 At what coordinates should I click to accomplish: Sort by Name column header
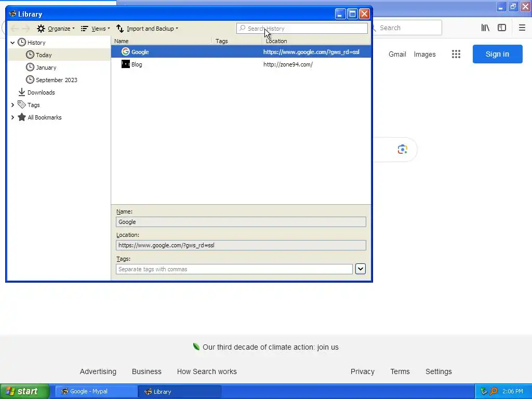(162, 41)
